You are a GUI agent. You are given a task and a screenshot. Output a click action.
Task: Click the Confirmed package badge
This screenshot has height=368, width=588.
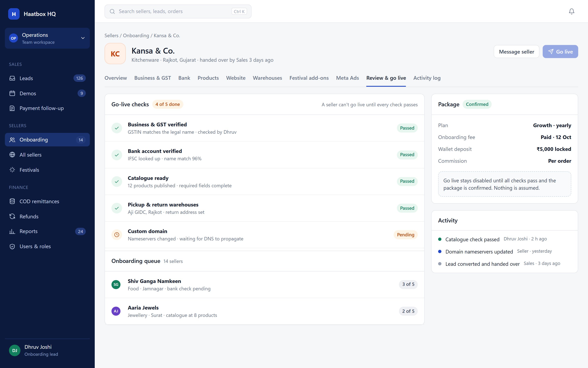(x=477, y=104)
